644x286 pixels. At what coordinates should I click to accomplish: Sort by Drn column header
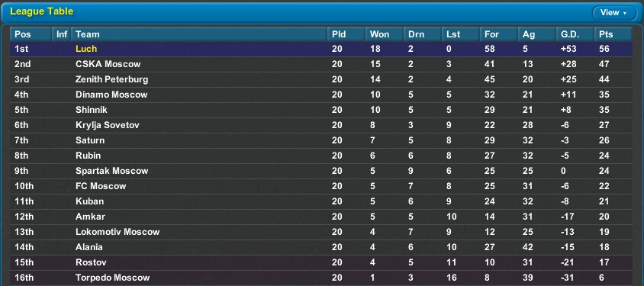click(x=423, y=34)
